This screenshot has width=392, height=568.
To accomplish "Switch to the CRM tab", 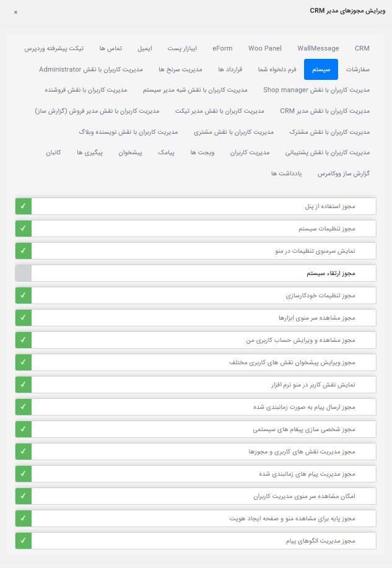I will tap(362, 48).
